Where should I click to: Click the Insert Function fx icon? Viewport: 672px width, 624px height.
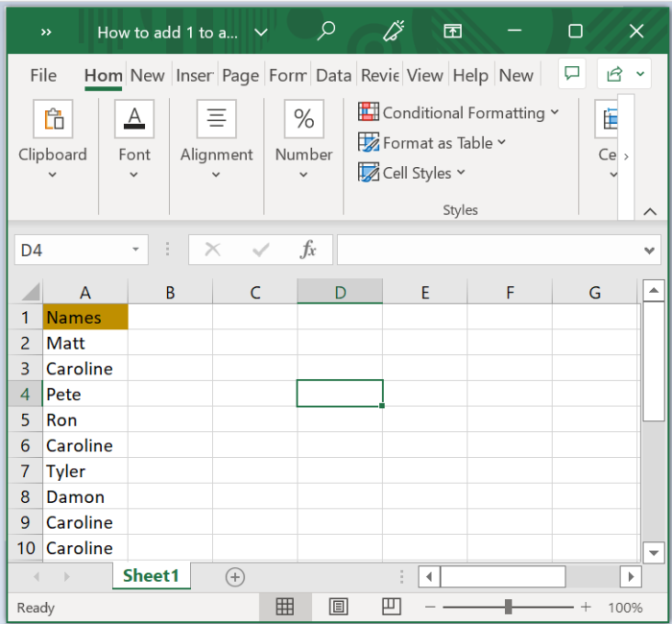[308, 249]
